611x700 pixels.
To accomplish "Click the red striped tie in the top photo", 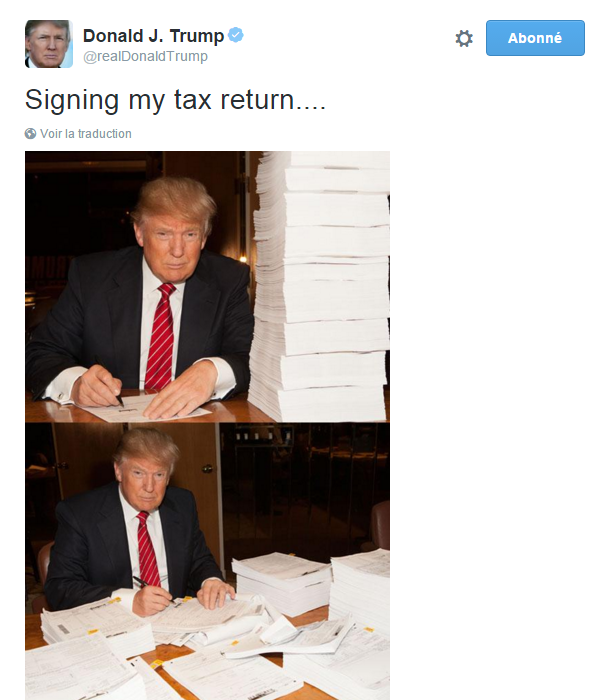I will tap(160, 337).
